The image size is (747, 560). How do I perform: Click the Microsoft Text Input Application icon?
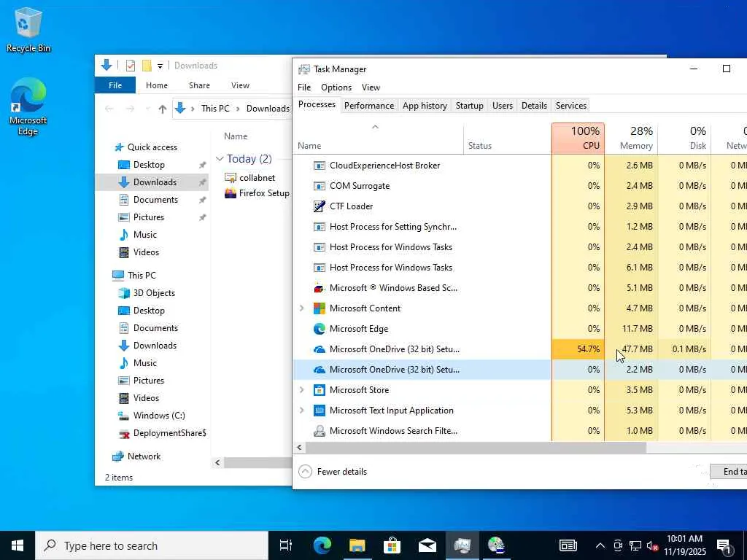(320, 411)
